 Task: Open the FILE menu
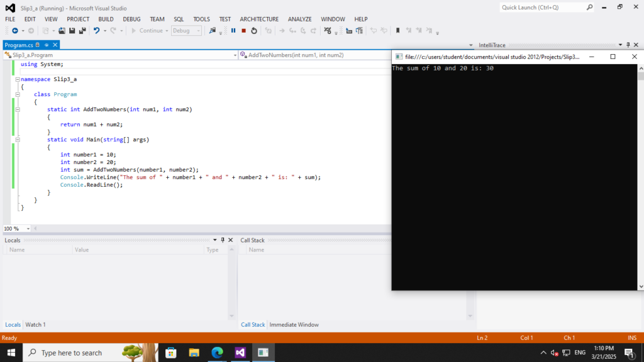[x=10, y=19]
